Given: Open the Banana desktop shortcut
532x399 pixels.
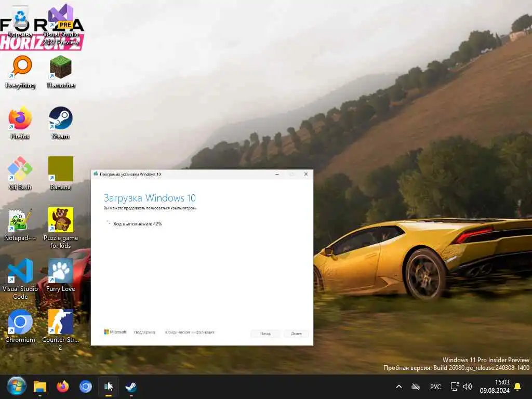Looking at the screenshot, I should (61, 174).
